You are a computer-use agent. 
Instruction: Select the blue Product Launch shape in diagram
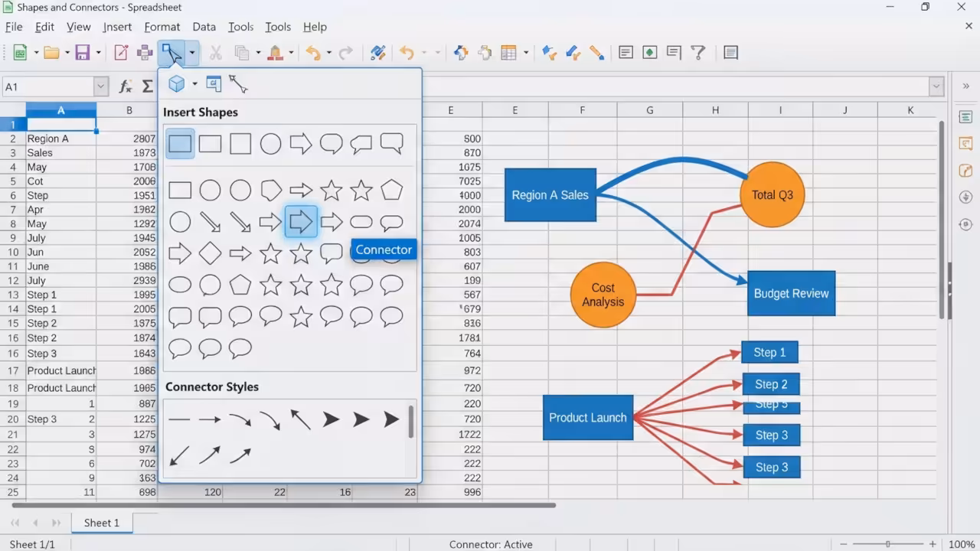tap(588, 418)
